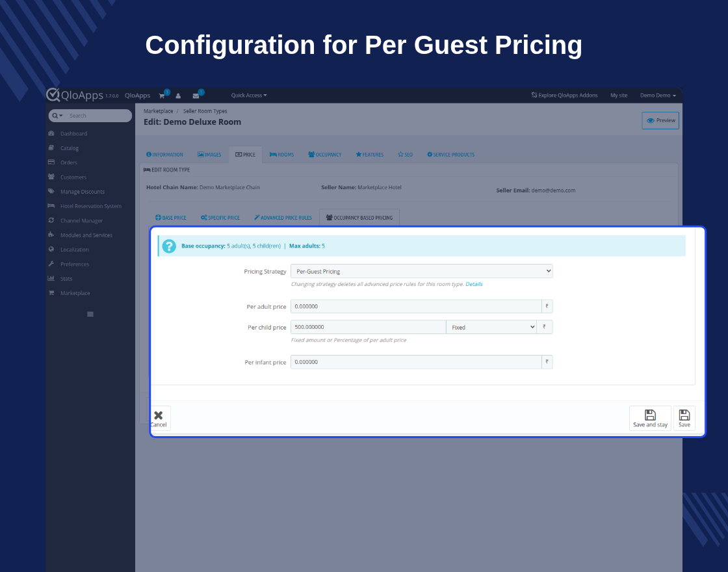728x572 pixels.
Task: Open the Base Price sub-tab
Action: coord(170,217)
